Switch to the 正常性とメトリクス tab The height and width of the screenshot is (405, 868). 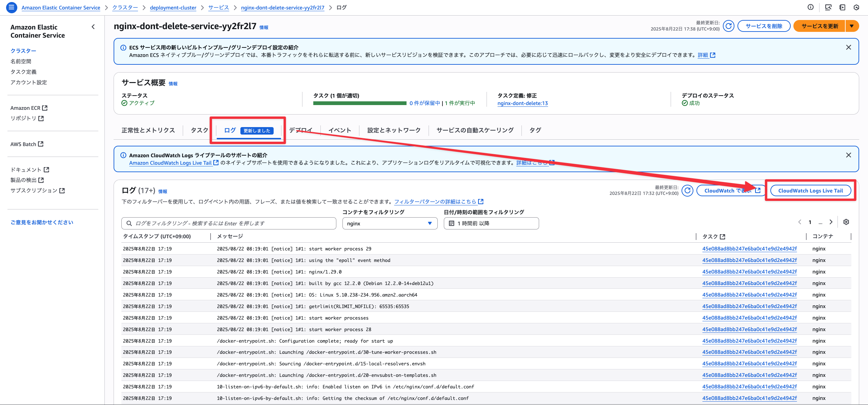pos(148,130)
